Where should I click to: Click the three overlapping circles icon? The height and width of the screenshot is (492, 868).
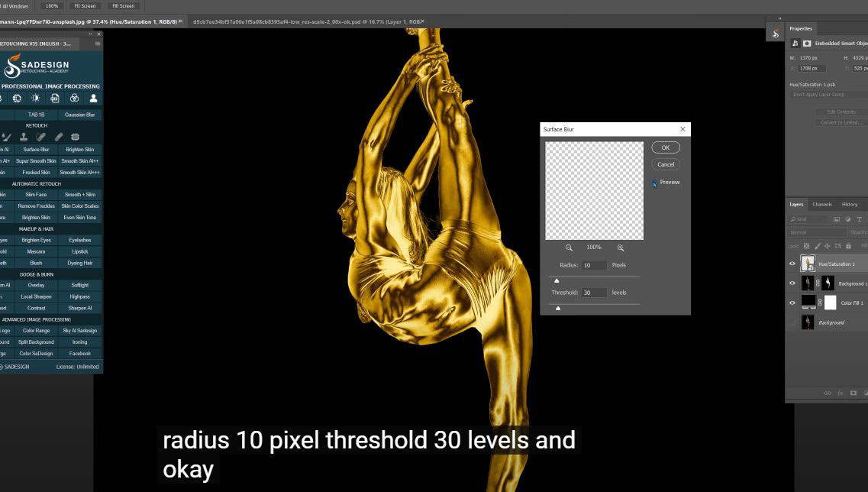(74, 98)
